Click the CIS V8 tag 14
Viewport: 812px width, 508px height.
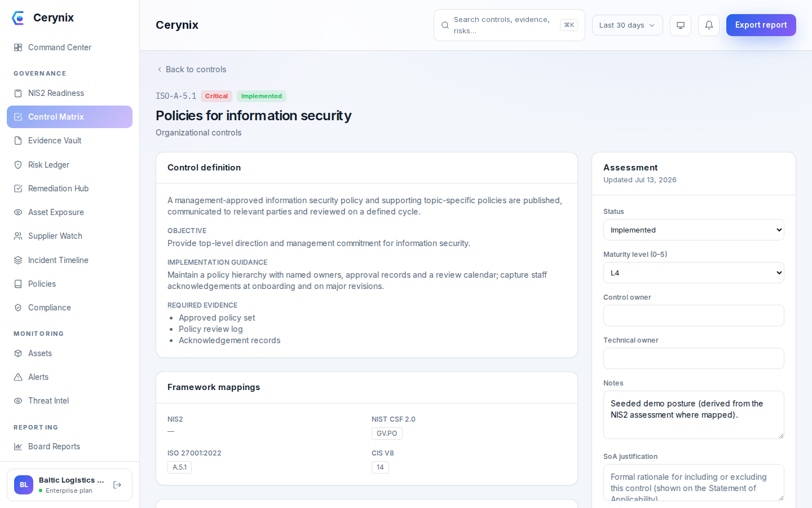coord(380,467)
